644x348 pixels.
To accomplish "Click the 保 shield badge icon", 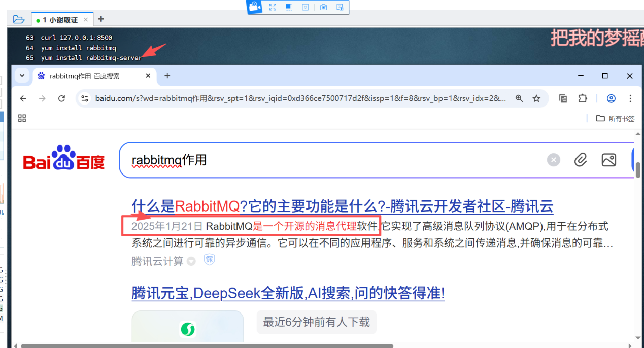I will point(209,260).
